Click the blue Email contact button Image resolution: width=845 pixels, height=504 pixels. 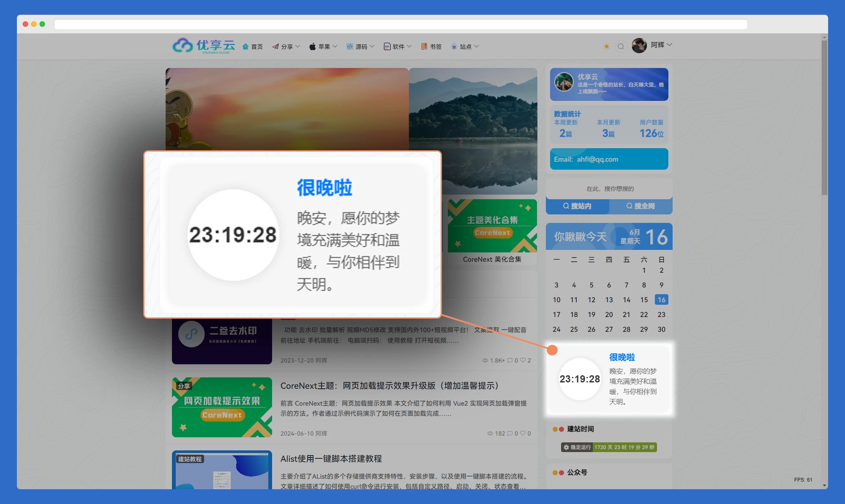coord(609,159)
